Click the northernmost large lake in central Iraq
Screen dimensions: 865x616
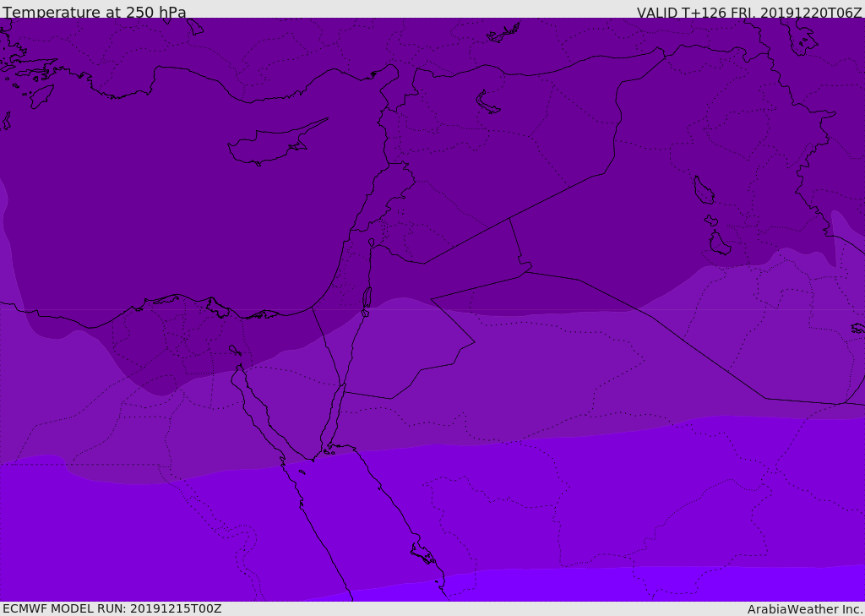[703, 190]
